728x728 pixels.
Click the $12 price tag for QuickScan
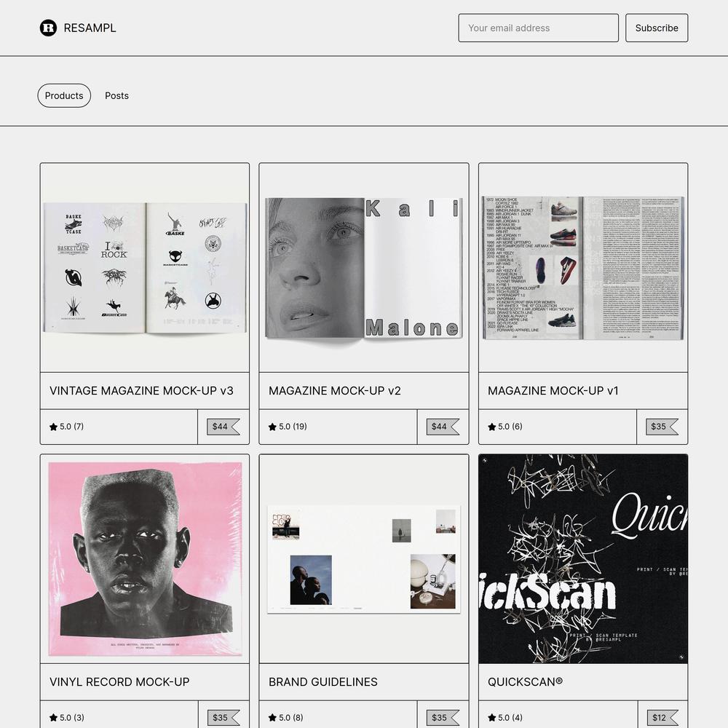tap(662, 718)
